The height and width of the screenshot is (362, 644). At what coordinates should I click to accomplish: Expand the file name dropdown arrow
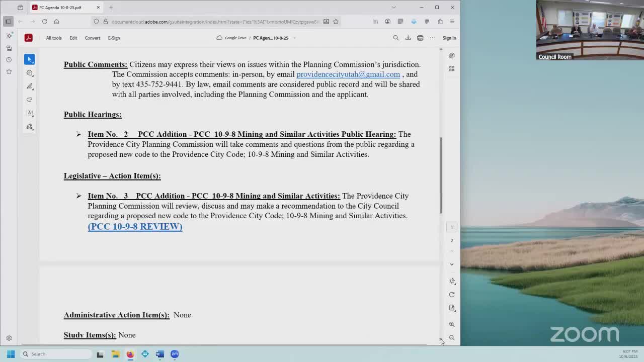(294, 38)
